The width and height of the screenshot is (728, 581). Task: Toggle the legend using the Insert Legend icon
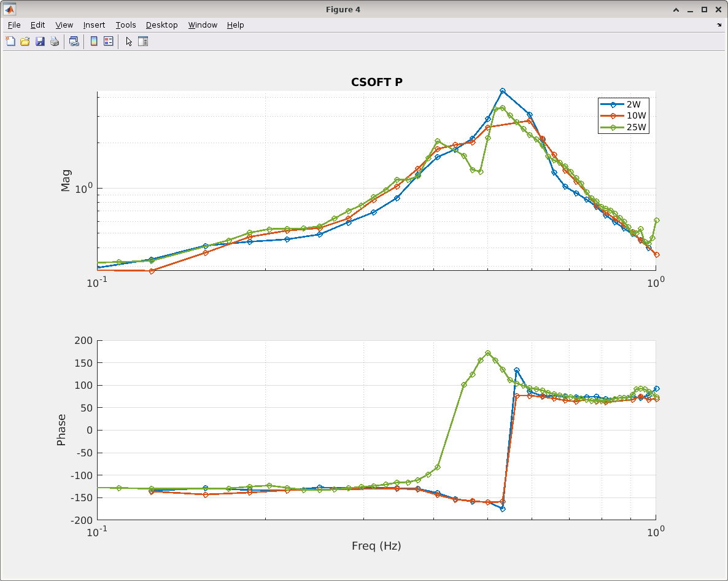point(109,41)
